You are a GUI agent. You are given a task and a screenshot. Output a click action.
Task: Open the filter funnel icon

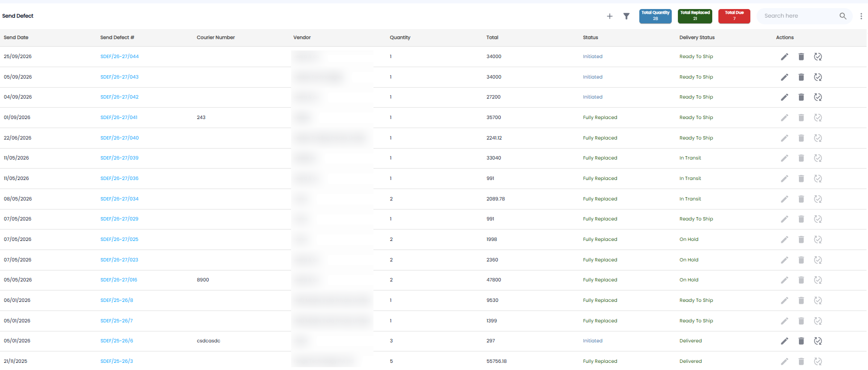tap(626, 16)
